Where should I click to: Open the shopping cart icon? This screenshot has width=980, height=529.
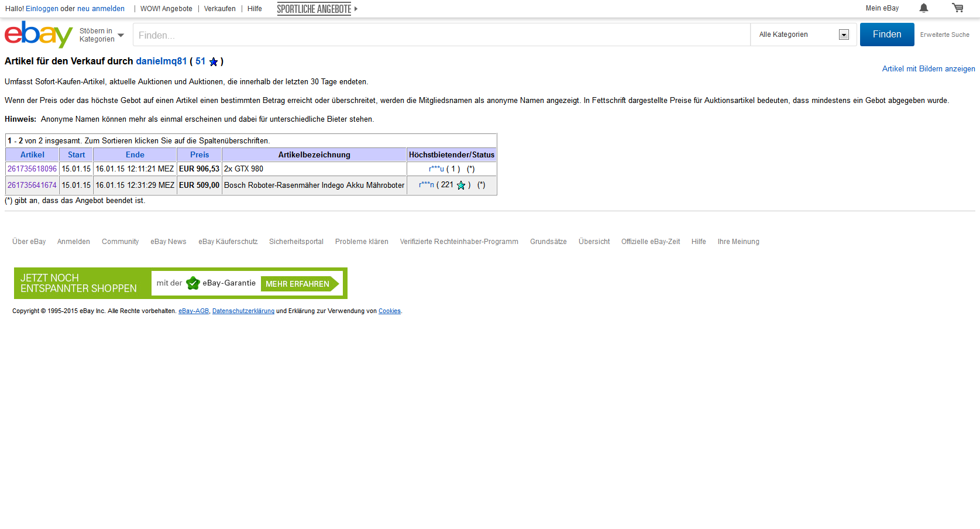tap(958, 8)
